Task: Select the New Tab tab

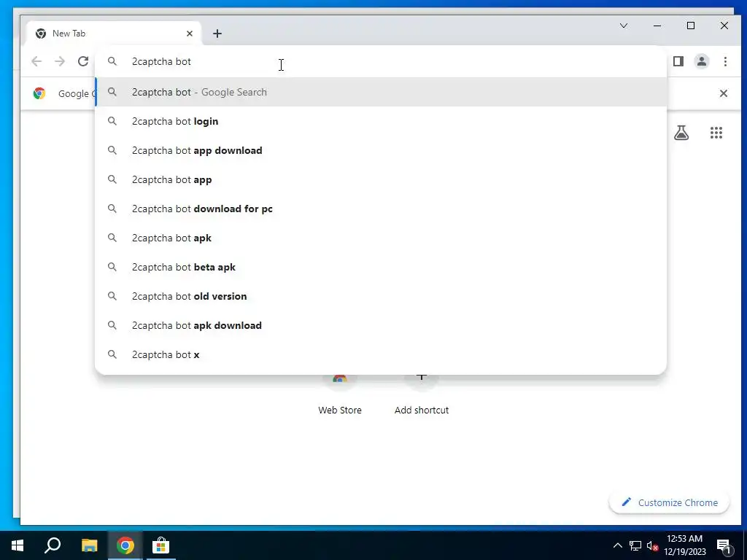Action: (115, 34)
